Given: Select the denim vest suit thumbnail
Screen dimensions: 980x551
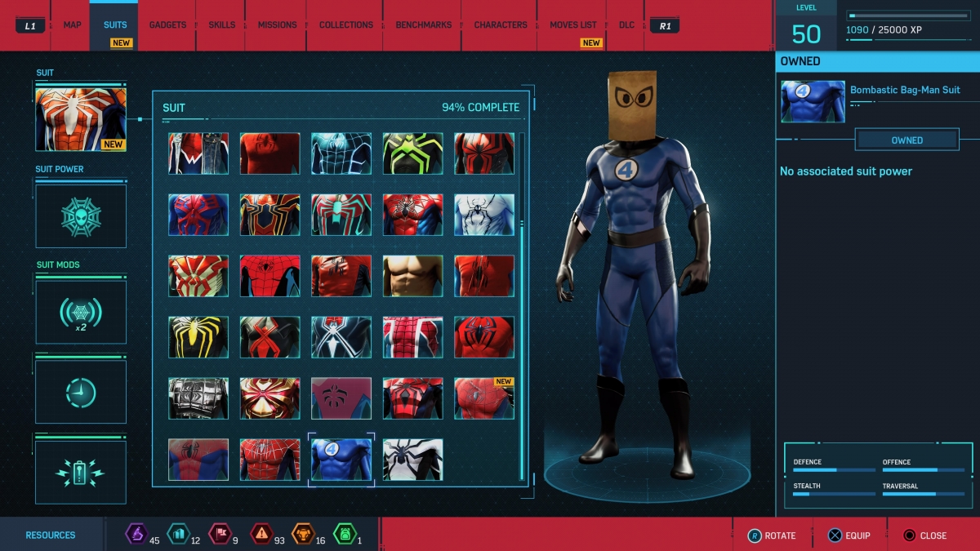Looking at the screenshot, I should tap(198, 153).
